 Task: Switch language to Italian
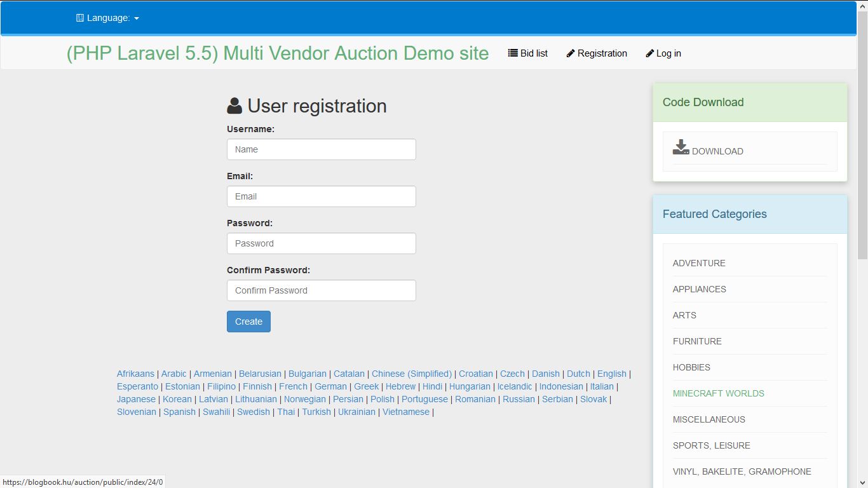(x=602, y=386)
